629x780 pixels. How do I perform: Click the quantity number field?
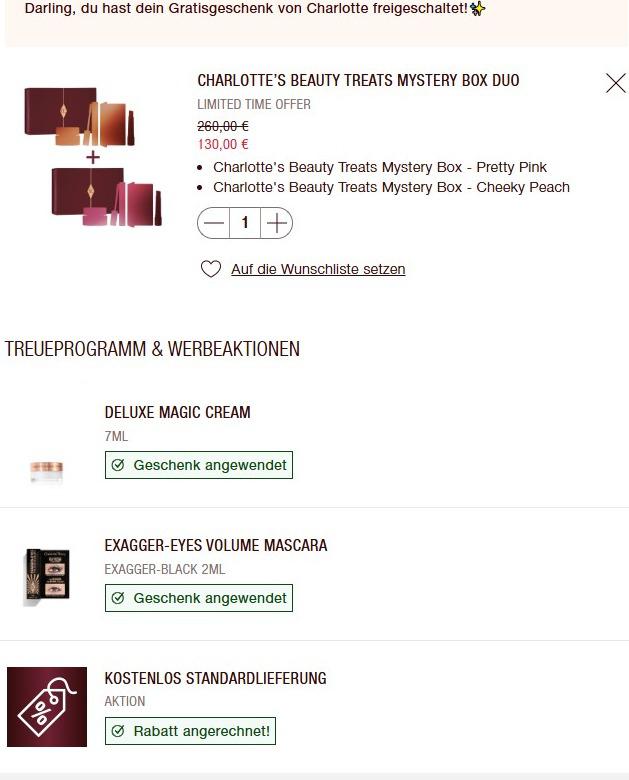click(244, 223)
